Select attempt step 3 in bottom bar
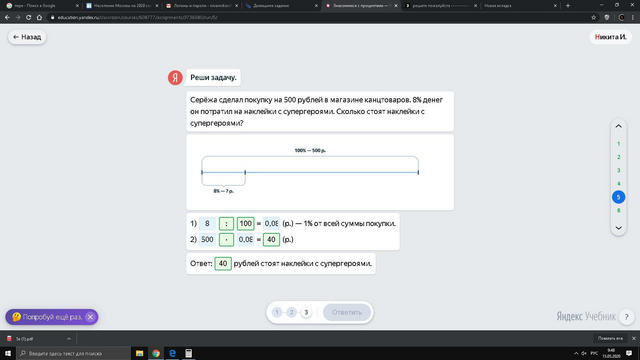 coord(306,313)
